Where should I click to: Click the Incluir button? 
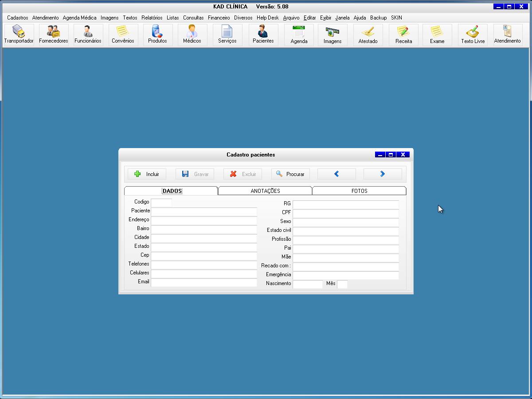tap(147, 174)
